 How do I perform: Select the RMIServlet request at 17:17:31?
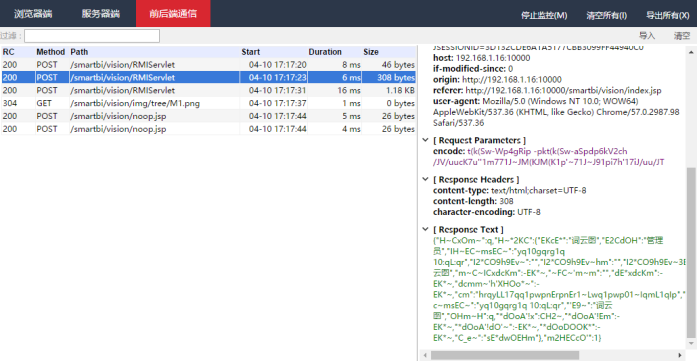click(208, 91)
